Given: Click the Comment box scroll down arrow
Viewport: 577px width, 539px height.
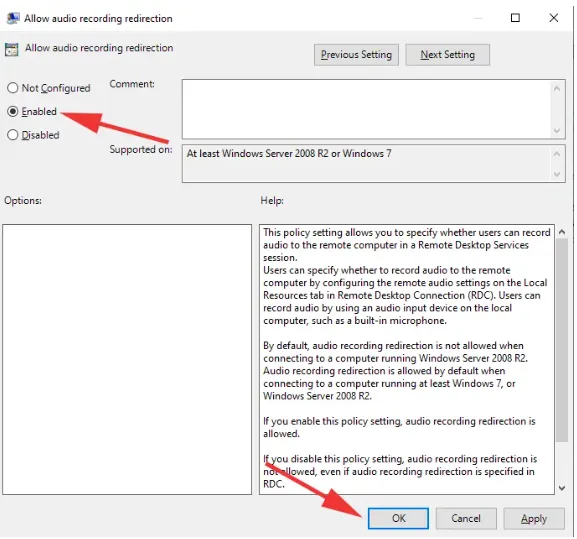Looking at the screenshot, I should 557,131.
